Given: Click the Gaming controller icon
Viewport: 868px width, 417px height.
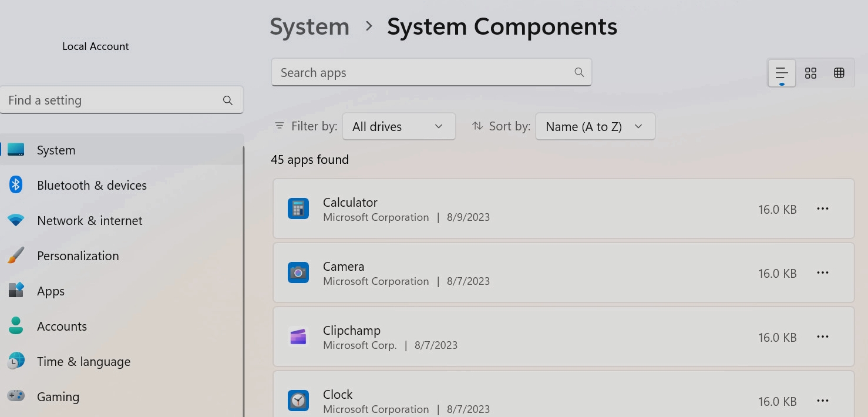Looking at the screenshot, I should pyautogui.click(x=16, y=396).
